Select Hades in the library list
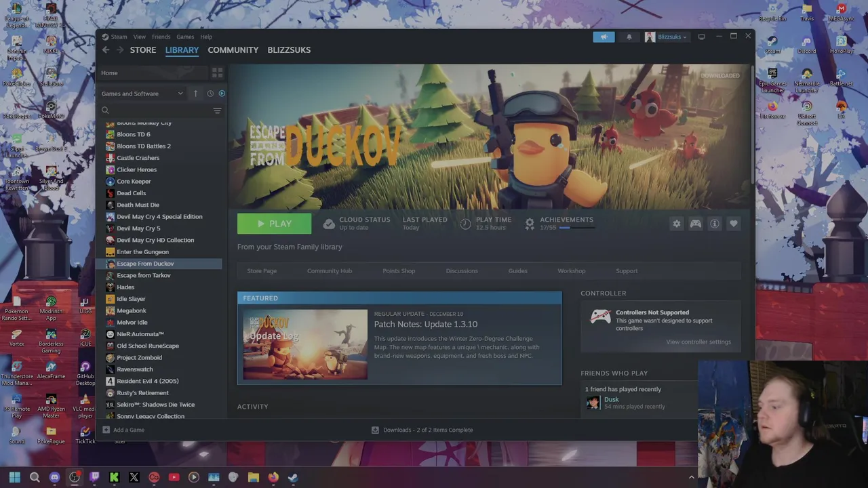This screenshot has width=868, height=488. [125, 287]
